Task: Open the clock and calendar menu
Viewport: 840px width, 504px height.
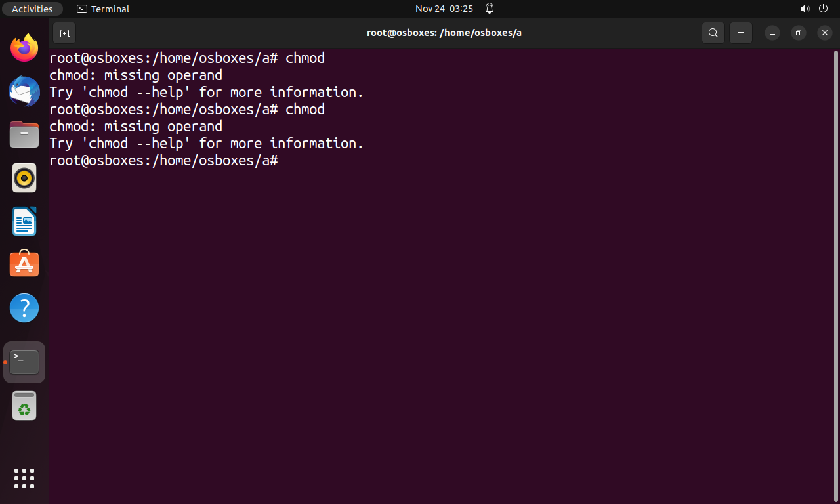Action: pyautogui.click(x=444, y=9)
